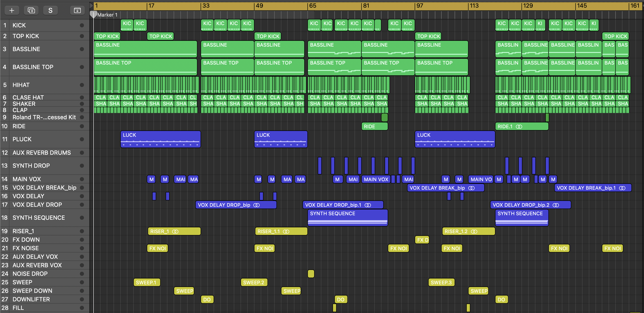Select the VOX DELAY DROP_bip region
This screenshot has width=644, height=313.
pos(236,205)
